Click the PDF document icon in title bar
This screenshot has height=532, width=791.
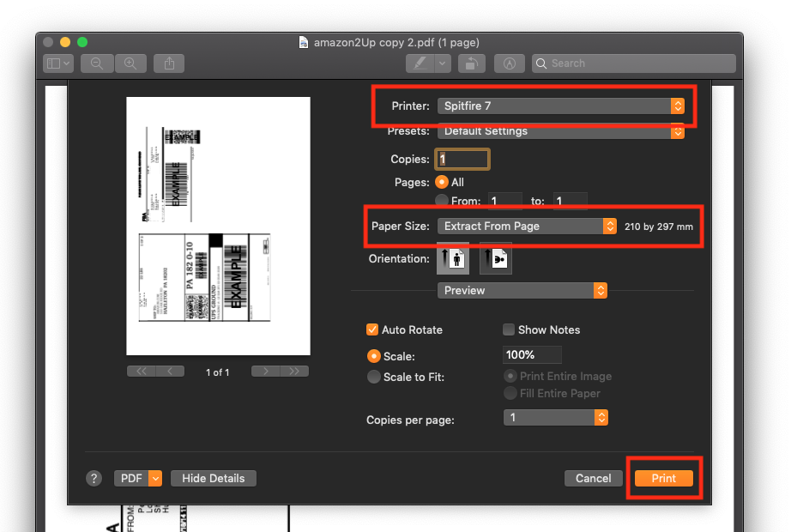tap(303, 42)
